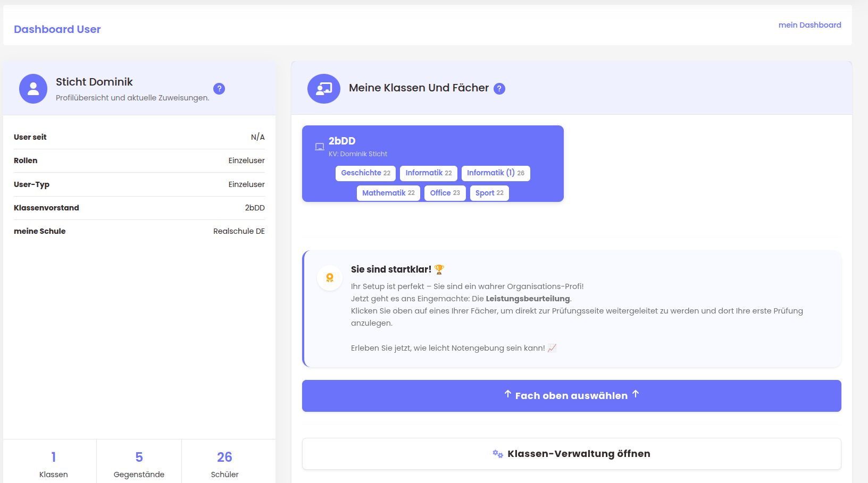Go to mein Dashboard link
The width and height of the screenshot is (868, 483).
[x=809, y=25]
